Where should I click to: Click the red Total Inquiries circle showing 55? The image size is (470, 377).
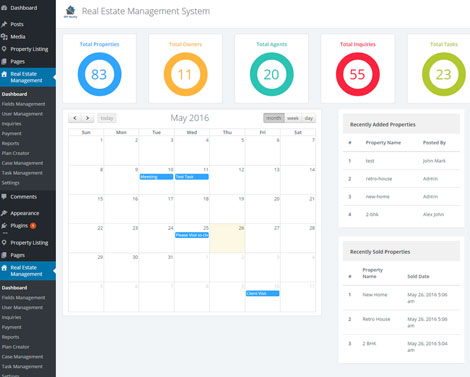[358, 74]
